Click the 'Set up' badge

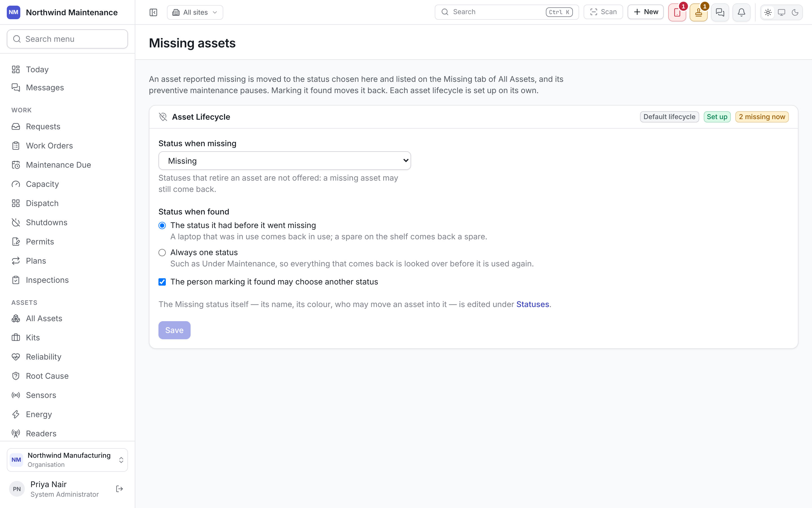[x=717, y=117]
